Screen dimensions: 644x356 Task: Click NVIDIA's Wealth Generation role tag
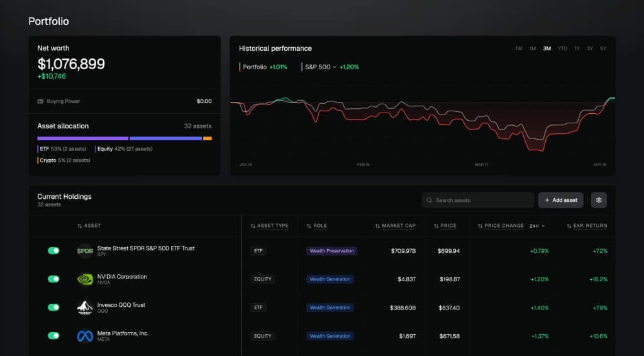tap(330, 279)
